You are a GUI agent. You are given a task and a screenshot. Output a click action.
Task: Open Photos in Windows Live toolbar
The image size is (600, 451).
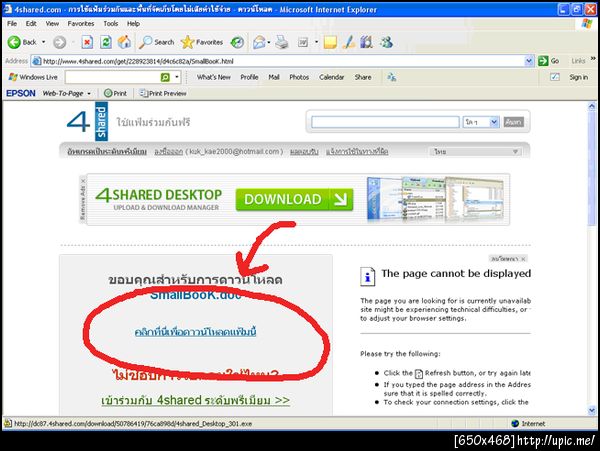pyautogui.click(x=299, y=77)
